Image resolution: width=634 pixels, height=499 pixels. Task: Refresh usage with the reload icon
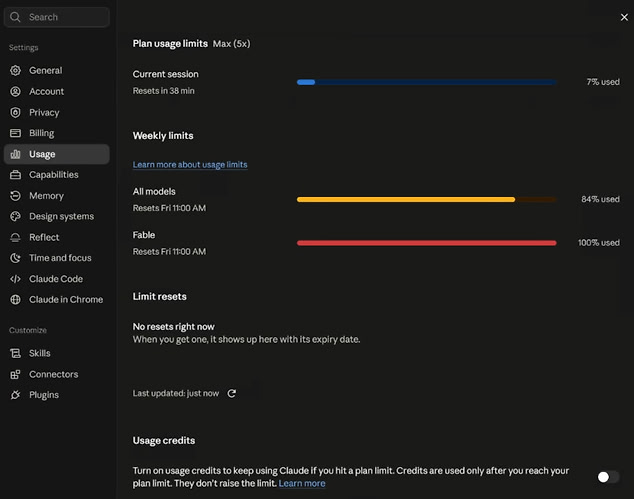232,393
